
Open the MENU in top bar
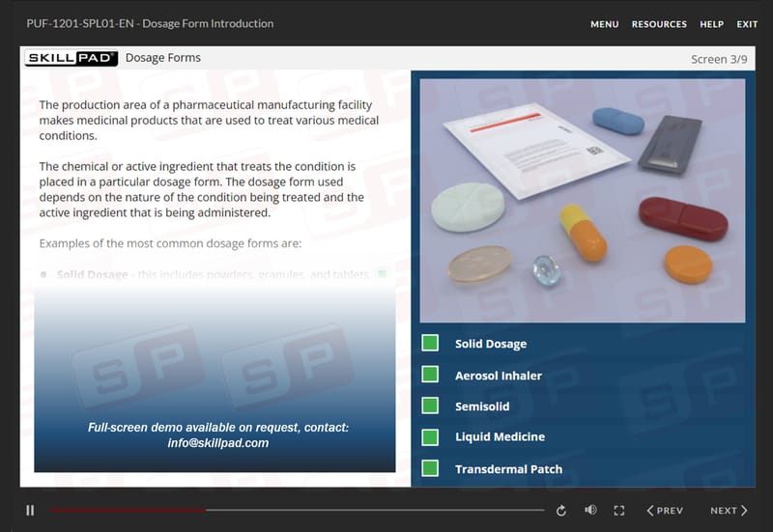coord(605,24)
